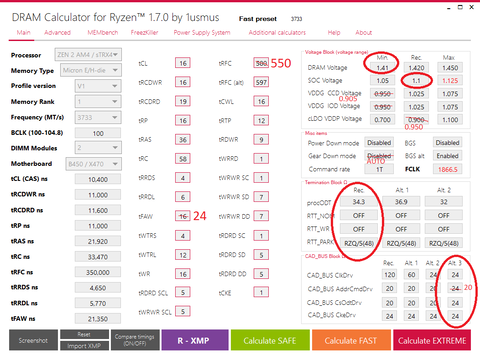480x360 pixels.
Task: Maximize the DRAM Calculator window
Action: point(460,7)
